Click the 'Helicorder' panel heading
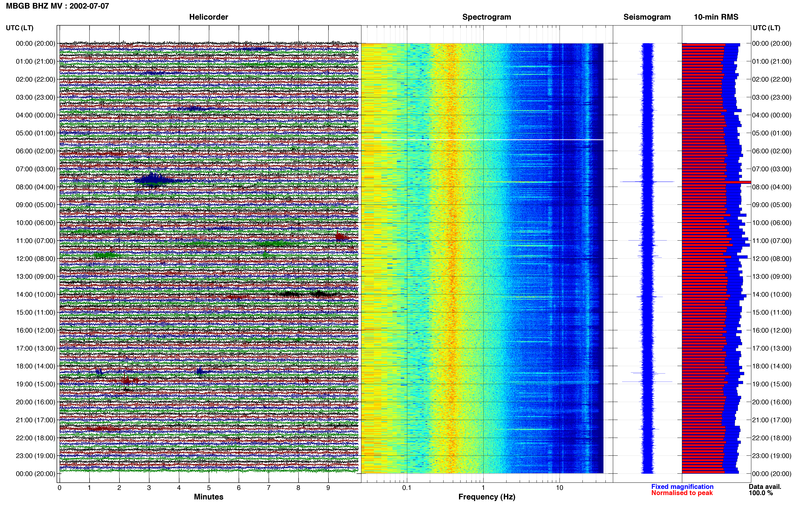Screen dimensions: 812x508 (209, 17)
